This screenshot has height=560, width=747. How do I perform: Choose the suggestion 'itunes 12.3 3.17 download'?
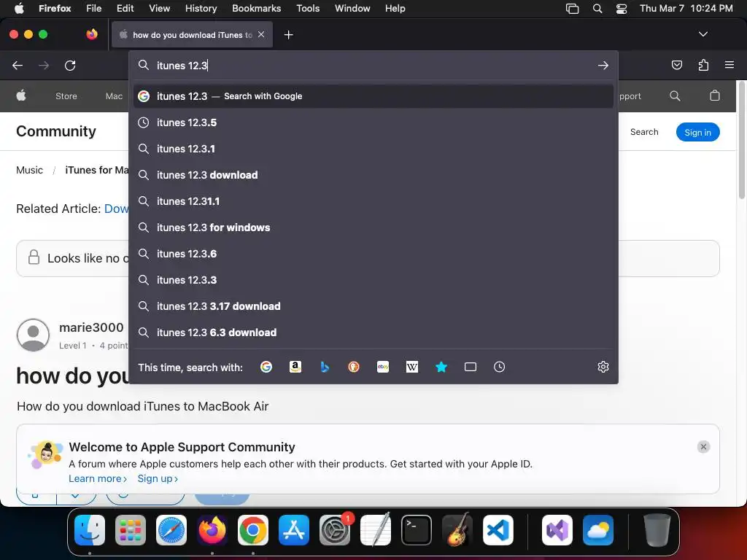[373, 306]
